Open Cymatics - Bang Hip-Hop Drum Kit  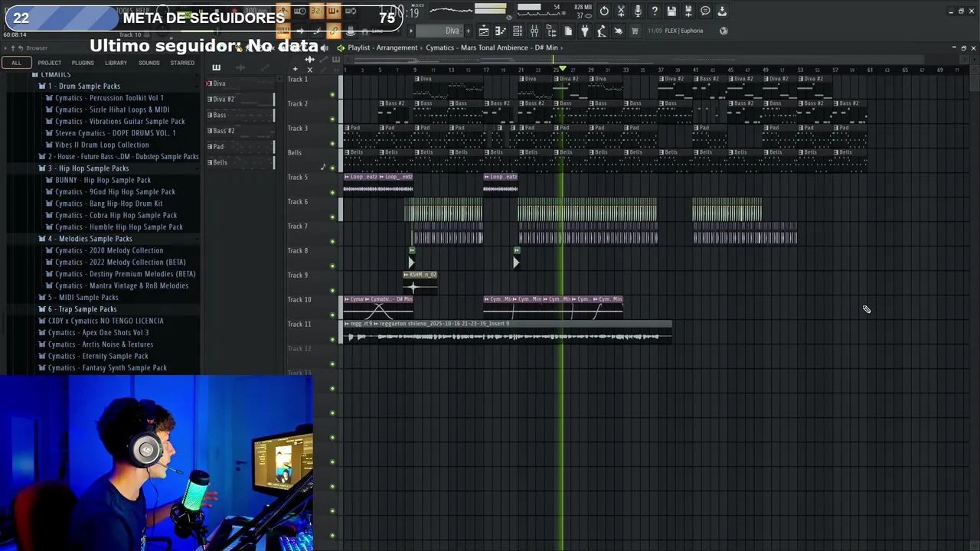(x=109, y=204)
